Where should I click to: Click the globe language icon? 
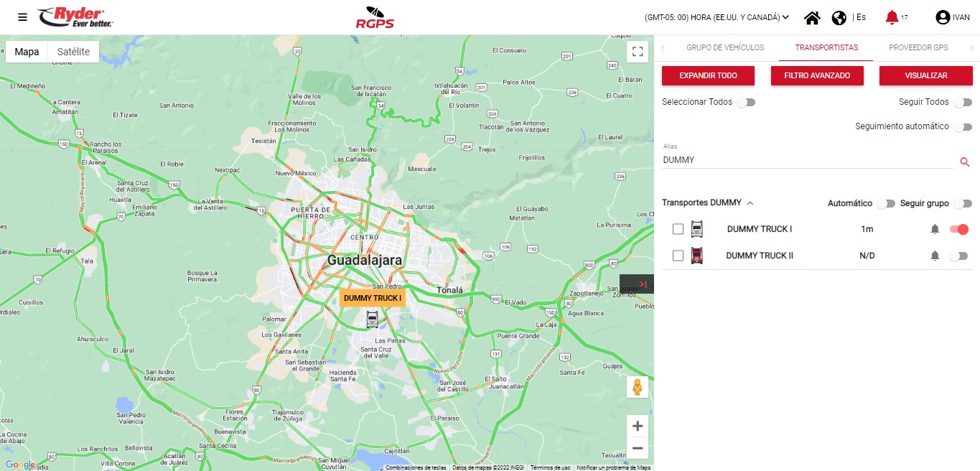point(839,18)
